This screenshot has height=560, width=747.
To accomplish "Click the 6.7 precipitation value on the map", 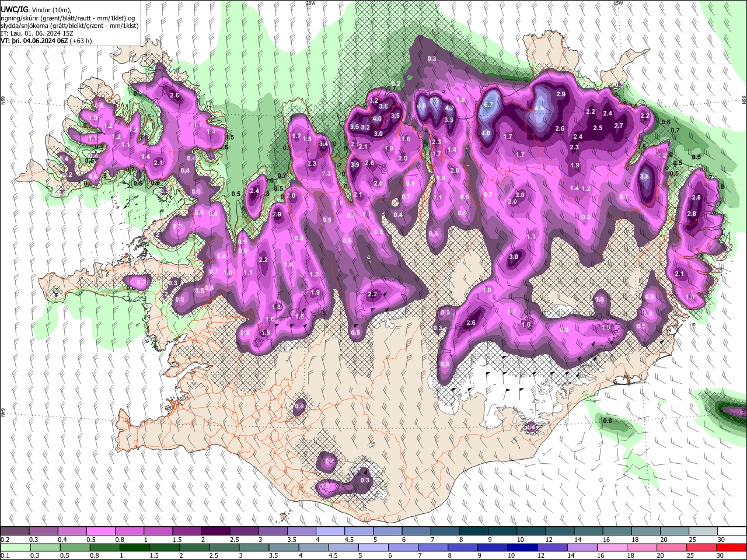I will coord(489,105).
